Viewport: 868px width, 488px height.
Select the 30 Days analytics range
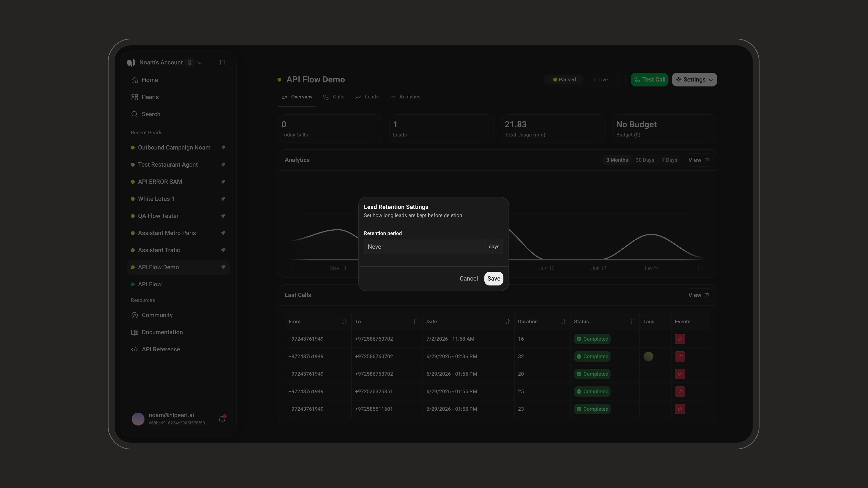click(645, 160)
